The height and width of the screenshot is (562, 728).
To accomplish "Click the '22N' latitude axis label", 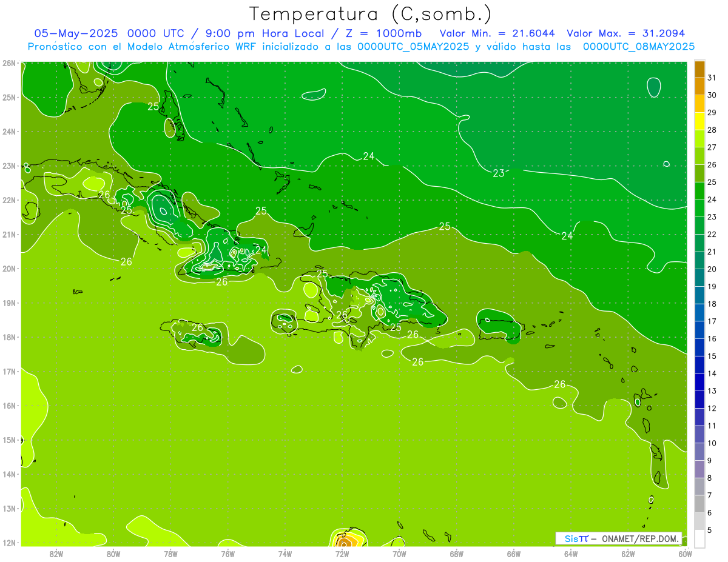I will [x=9, y=200].
